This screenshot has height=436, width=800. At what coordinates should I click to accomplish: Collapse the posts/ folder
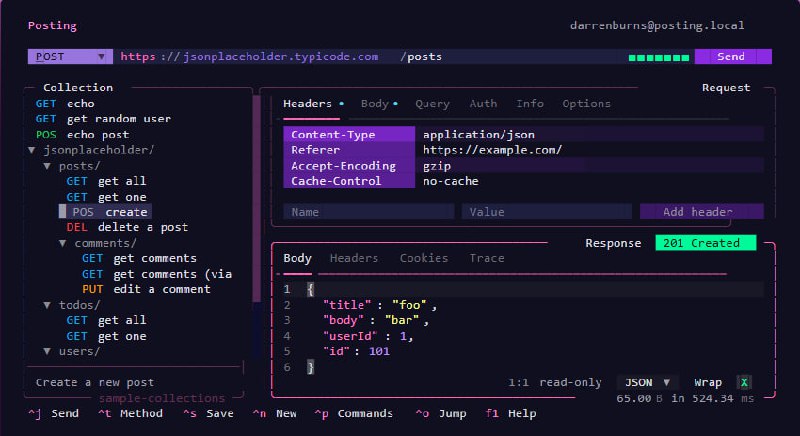click(x=47, y=166)
